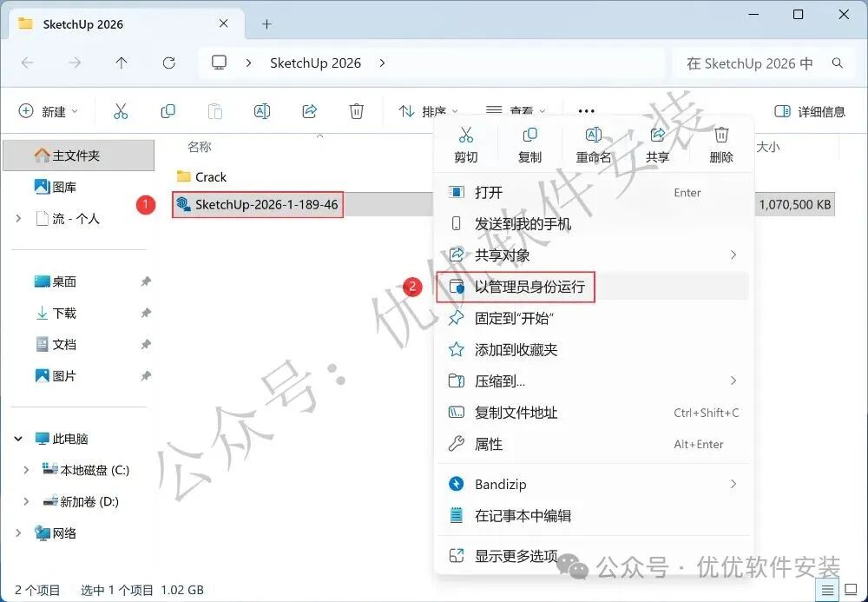
Task: Select the Crack folder
Action: click(201, 176)
